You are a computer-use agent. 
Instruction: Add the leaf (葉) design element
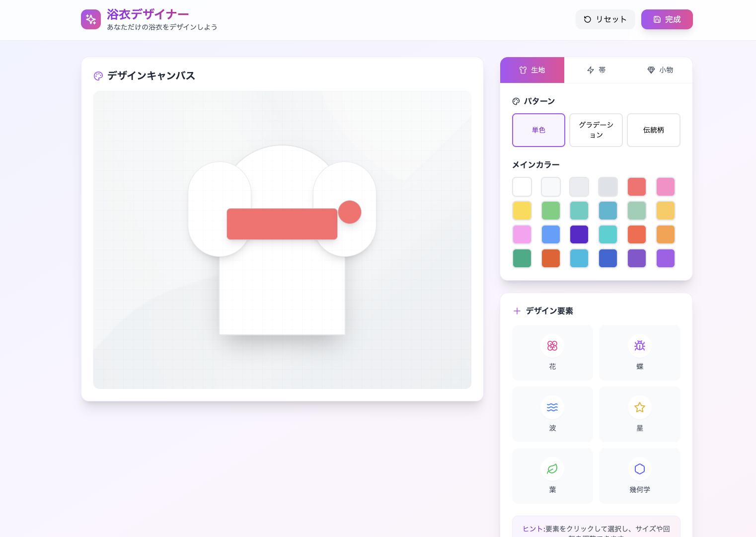[552, 476]
